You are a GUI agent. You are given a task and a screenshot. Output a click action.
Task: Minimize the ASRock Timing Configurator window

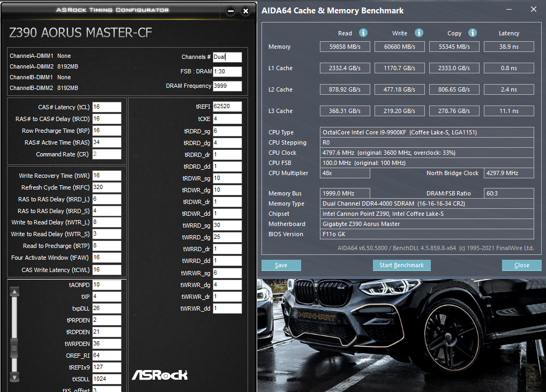[x=230, y=11]
